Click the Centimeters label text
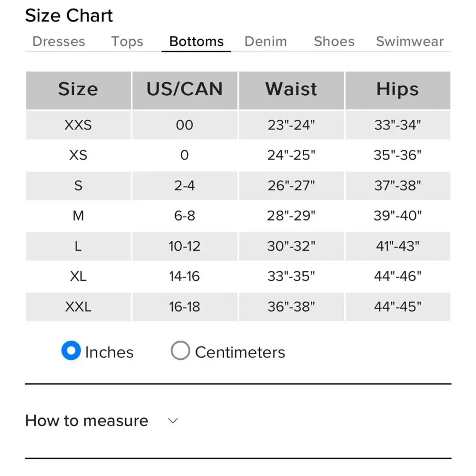The image size is (476, 476). click(240, 352)
